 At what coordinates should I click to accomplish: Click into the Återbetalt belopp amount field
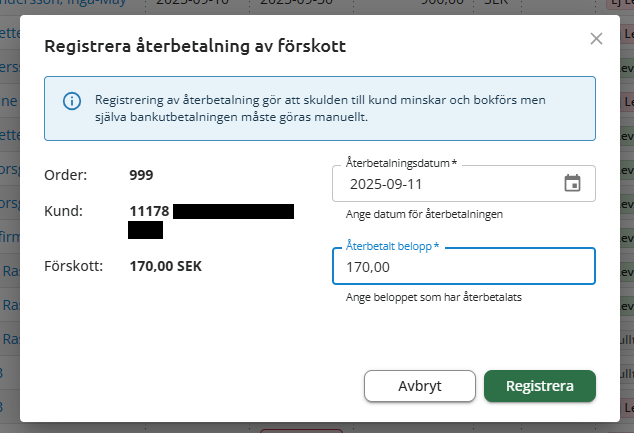coord(463,267)
